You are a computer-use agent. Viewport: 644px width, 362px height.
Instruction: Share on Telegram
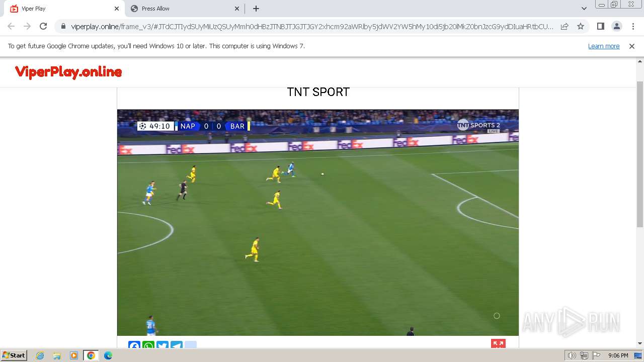coord(177,345)
